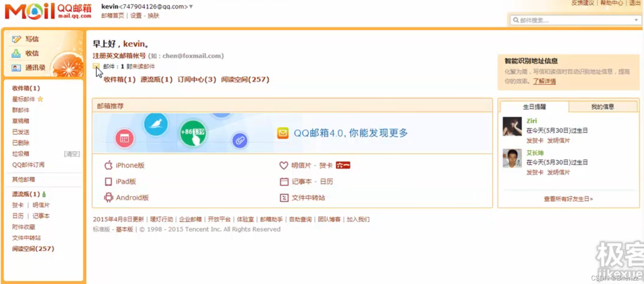Image resolution: width=644 pixels, height=284 pixels.
Task: Click the contacts card icon
Action: 16,68
